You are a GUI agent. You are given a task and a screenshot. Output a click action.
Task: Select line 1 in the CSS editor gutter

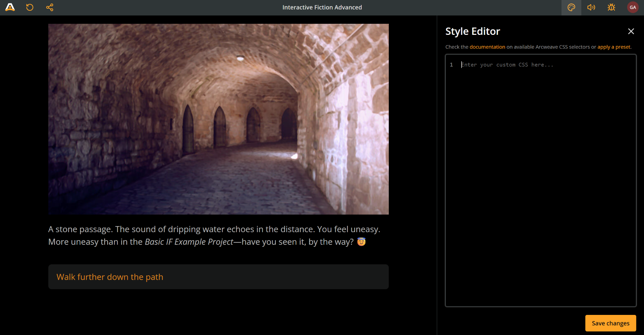[x=451, y=65]
